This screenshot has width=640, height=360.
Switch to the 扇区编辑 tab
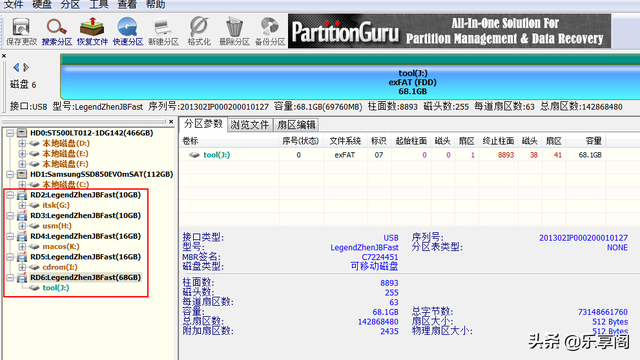[x=296, y=125]
